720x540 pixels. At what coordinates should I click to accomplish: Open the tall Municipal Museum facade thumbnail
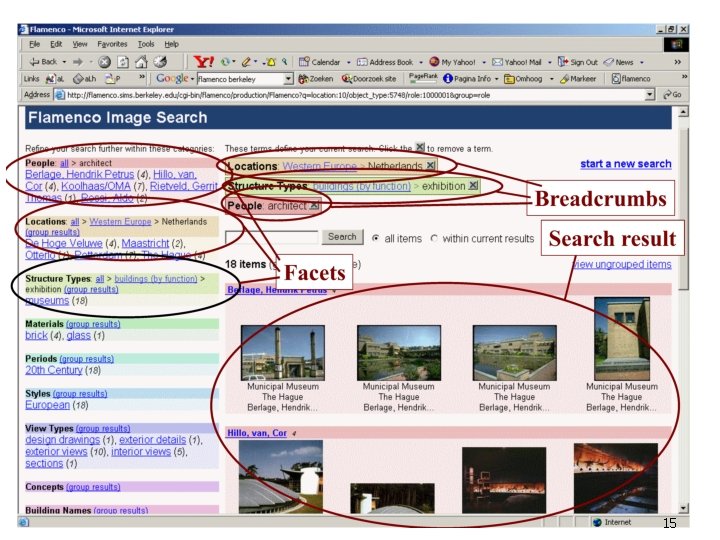(x=622, y=338)
